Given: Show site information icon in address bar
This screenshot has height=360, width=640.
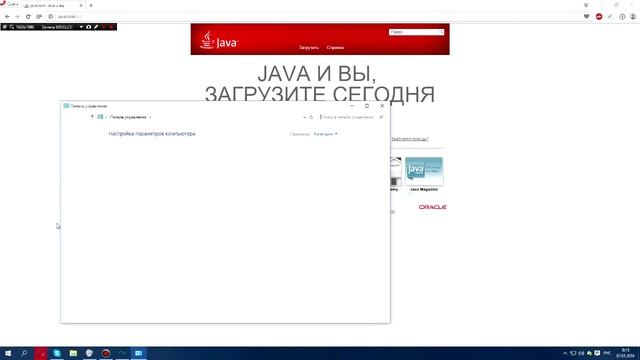Looking at the screenshot, I should tap(51, 17).
